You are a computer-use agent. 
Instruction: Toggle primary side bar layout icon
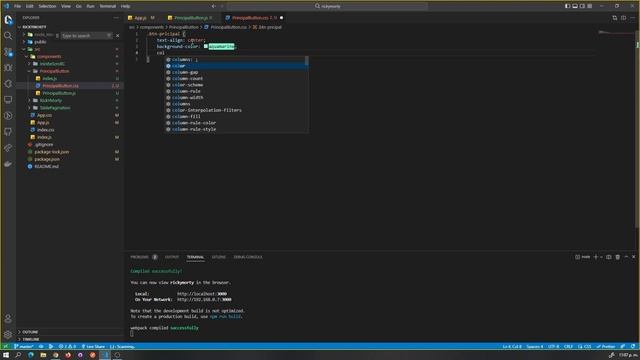click(567, 6)
